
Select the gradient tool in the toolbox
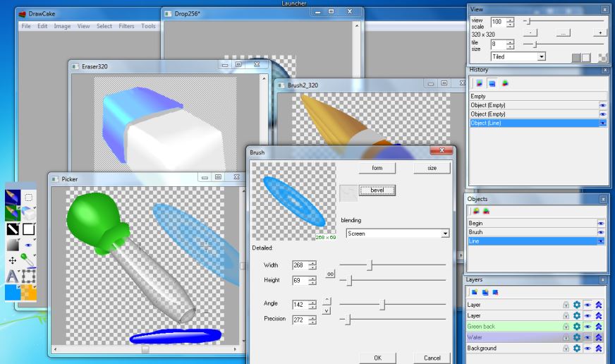(x=13, y=245)
